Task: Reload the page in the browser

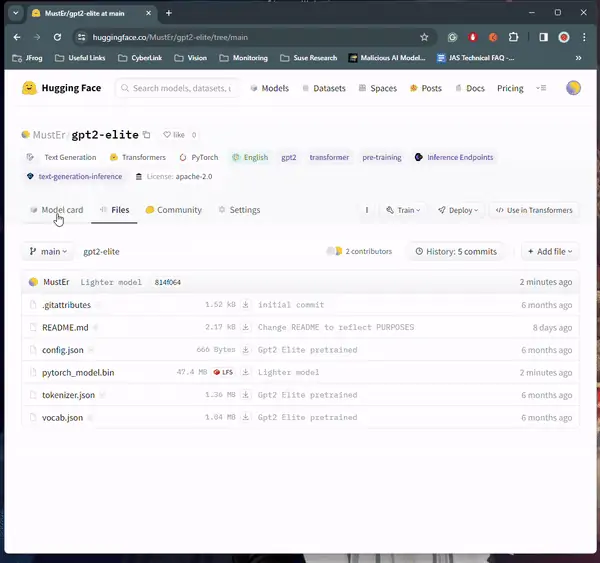Action: [59, 37]
